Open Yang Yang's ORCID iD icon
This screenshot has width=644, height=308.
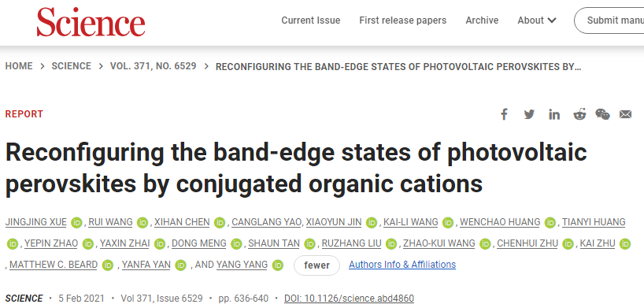click(278, 265)
